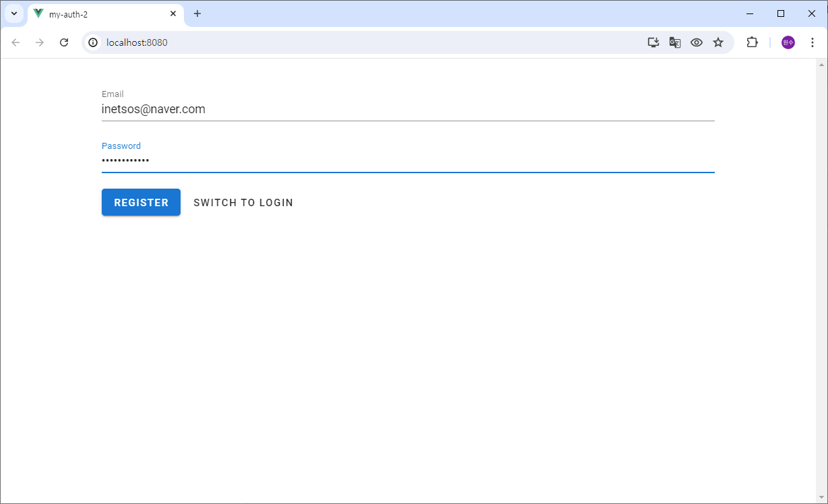
Task: Focus the Email input field
Action: tap(408, 109)
